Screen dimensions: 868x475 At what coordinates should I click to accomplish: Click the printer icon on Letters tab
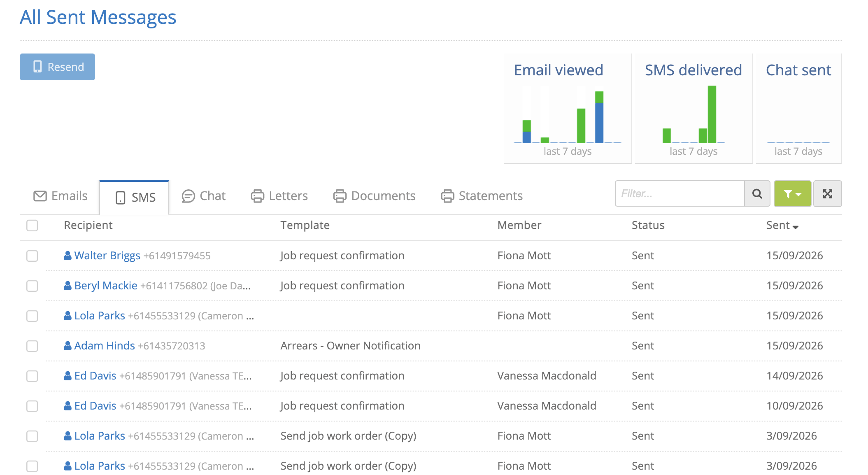point(258,196)
